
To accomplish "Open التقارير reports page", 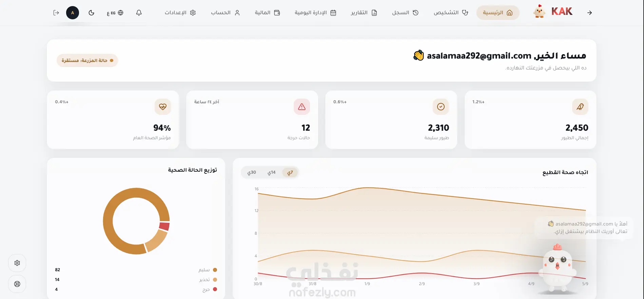I will coord(364,13).
